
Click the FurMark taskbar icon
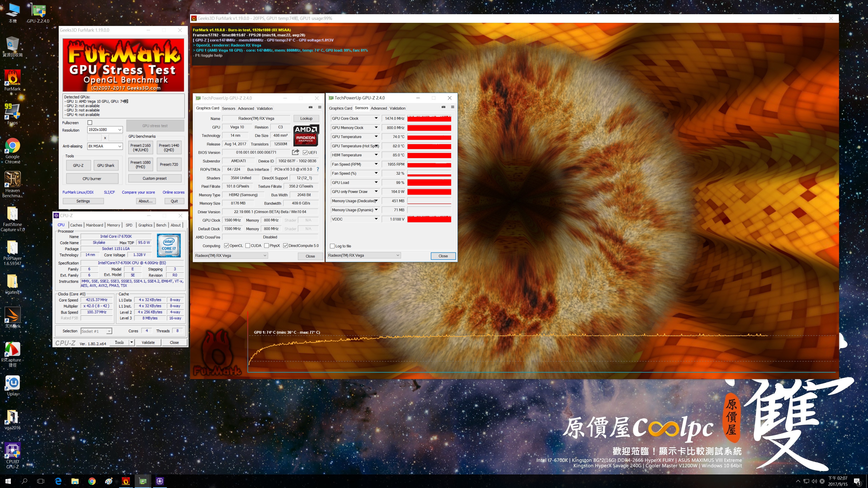(x=126, y=481)
